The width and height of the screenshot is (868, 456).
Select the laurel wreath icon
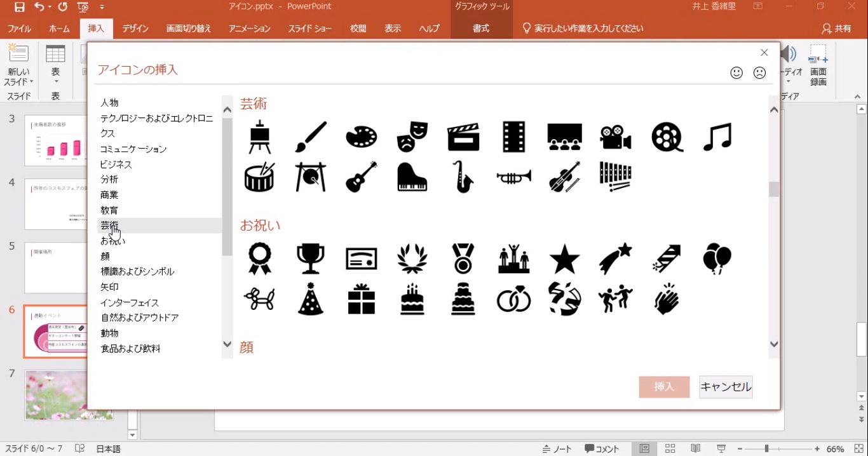(412, 259)
